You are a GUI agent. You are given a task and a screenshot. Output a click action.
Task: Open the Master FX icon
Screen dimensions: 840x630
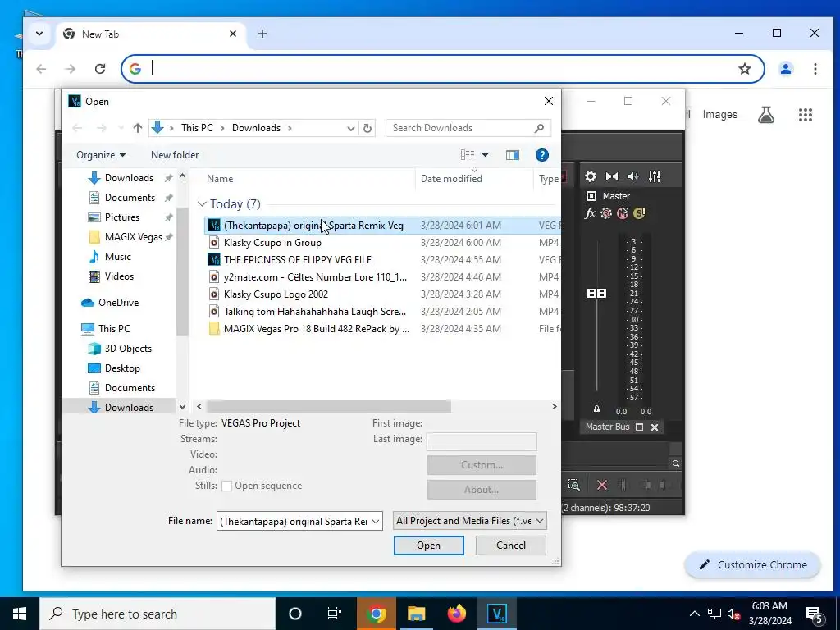coord(590,213)
